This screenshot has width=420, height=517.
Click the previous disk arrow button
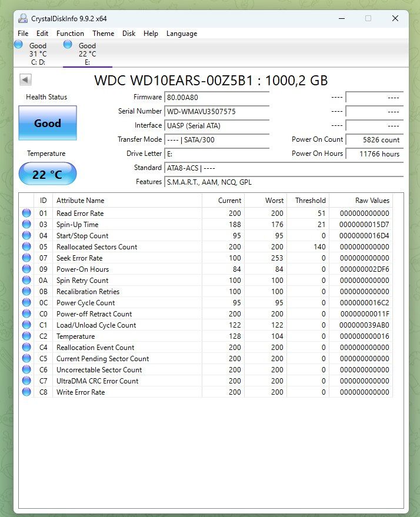coord(25,79)
